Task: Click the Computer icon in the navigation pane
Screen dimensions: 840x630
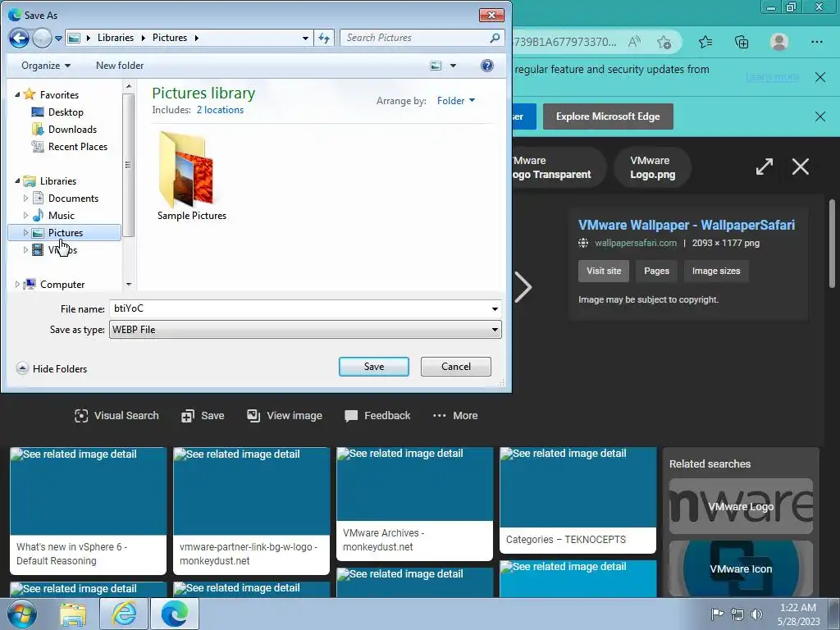Action: (30, 284)
